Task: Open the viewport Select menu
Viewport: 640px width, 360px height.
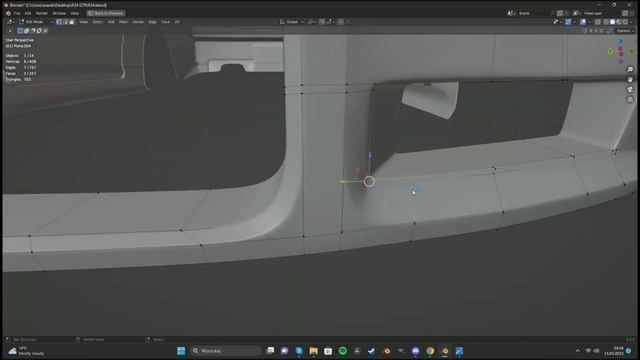Action: pos(98,22)
